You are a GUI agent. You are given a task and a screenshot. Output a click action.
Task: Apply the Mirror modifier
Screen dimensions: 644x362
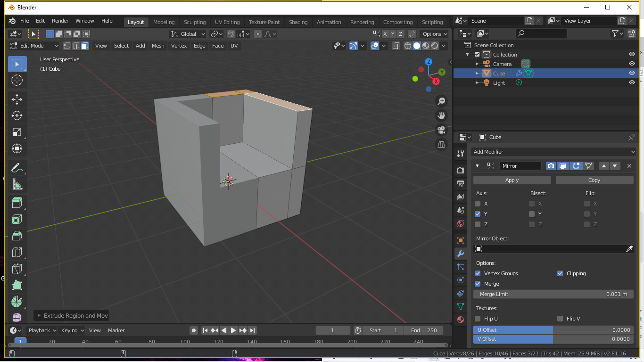pyautogui.click(x=512, y=180)
